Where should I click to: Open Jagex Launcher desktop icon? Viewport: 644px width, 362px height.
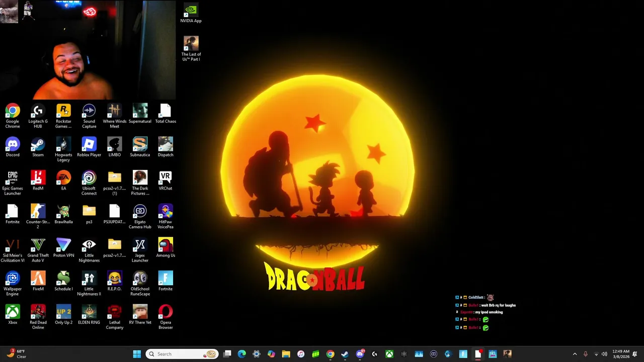pyautogui.click(x=140, y=250)
